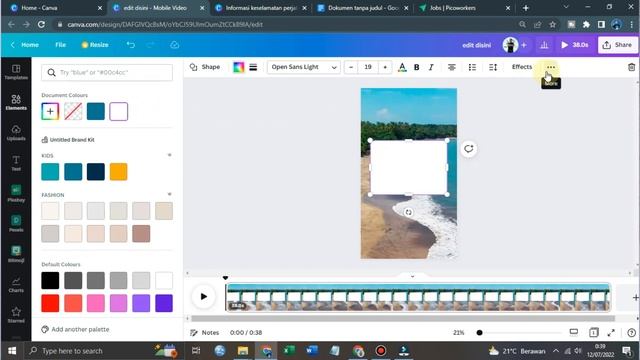The width and height of the screenshot is (640, 360).
Task: Click the Shape button in toolbar
Action: 205,67
